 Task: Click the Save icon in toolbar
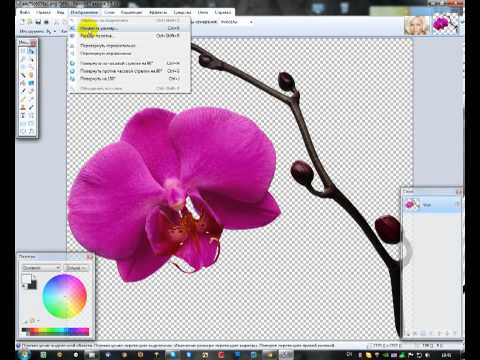38,22
